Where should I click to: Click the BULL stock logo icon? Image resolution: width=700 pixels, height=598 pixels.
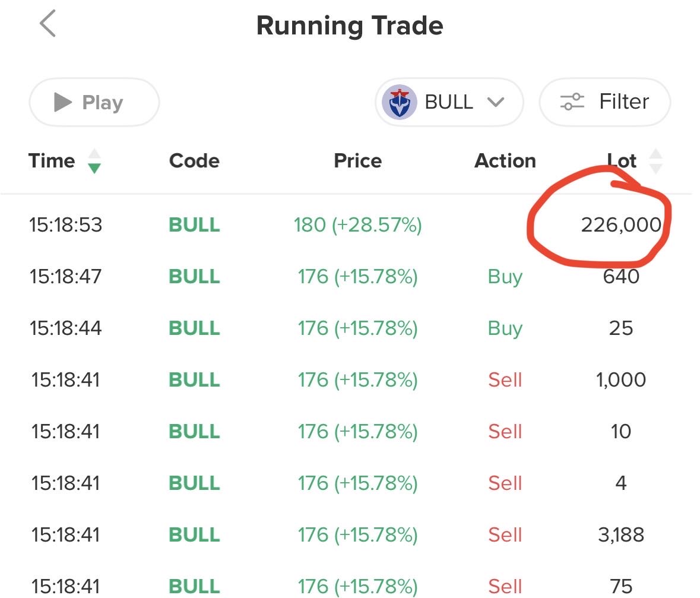coord(399,102)
